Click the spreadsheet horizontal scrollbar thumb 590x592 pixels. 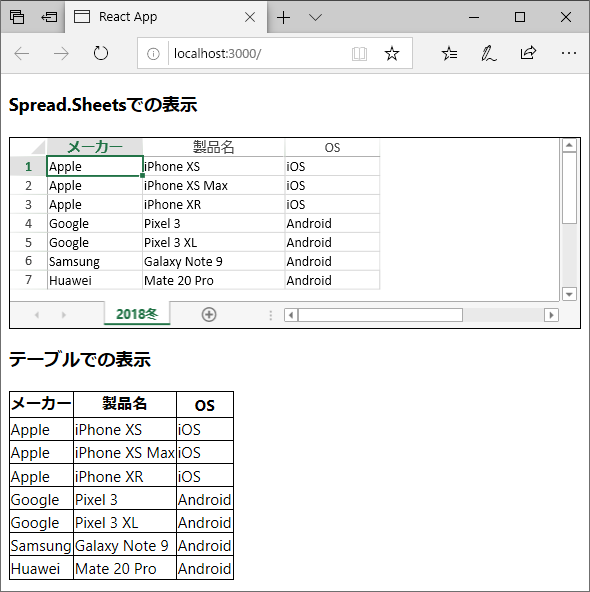coord(380,315)
